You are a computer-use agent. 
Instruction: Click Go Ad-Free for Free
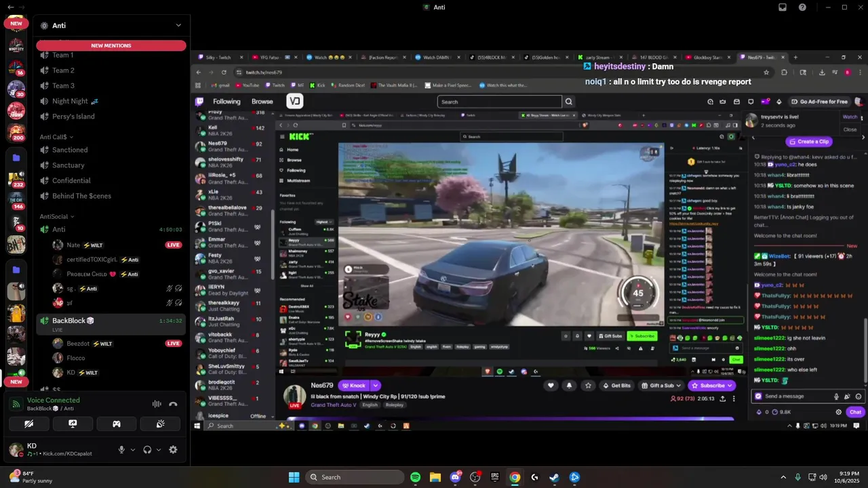tap(820, 102)
